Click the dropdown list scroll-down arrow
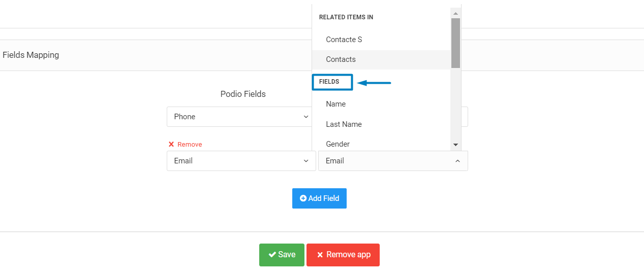Image resolution: width=644 pixels, height=274 pixels. point(455,145)
